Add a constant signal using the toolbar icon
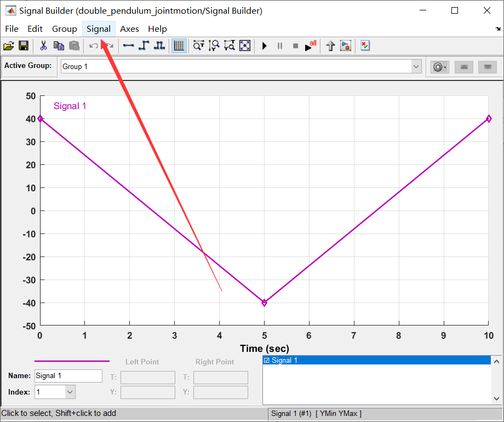 [x=129, y=46]
